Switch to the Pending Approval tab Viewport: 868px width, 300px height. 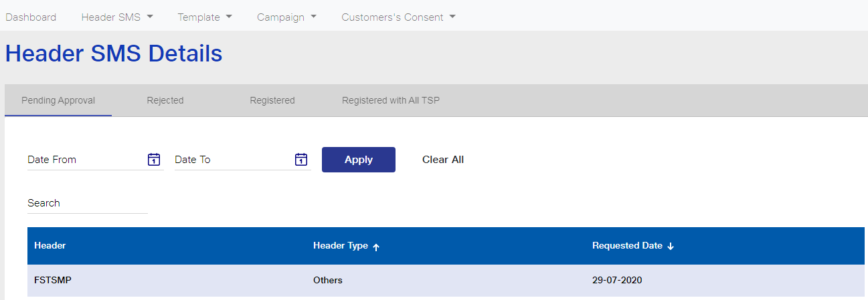58,100
